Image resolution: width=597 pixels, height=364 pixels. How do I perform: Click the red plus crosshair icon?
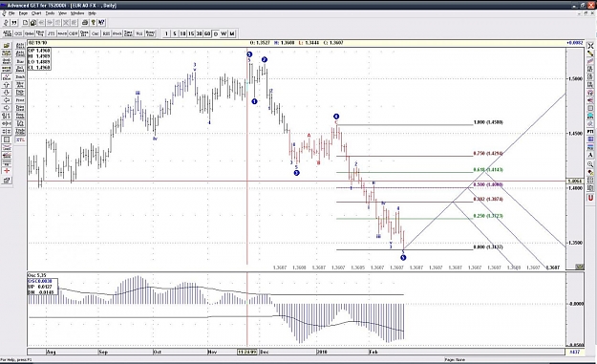coord(7,171)
